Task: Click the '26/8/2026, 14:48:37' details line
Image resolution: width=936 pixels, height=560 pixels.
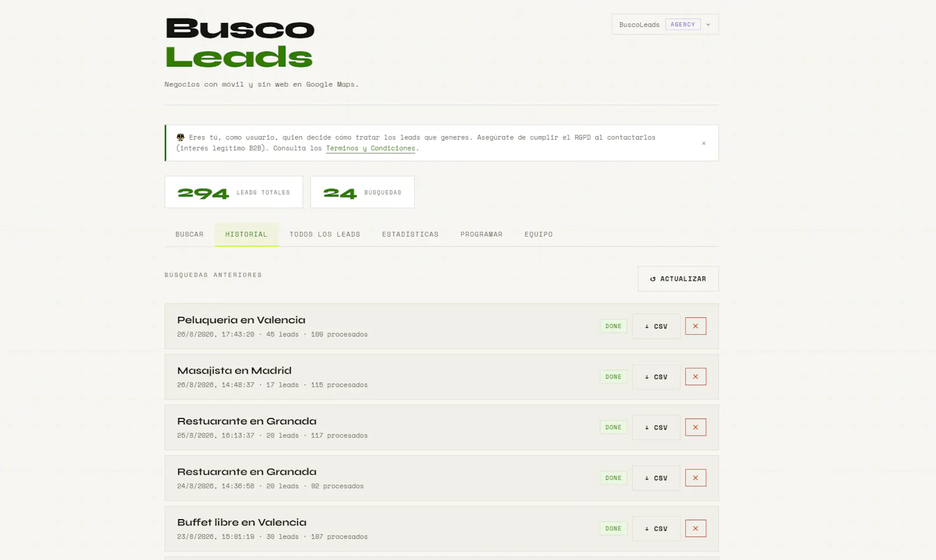Action: [273, 385]
